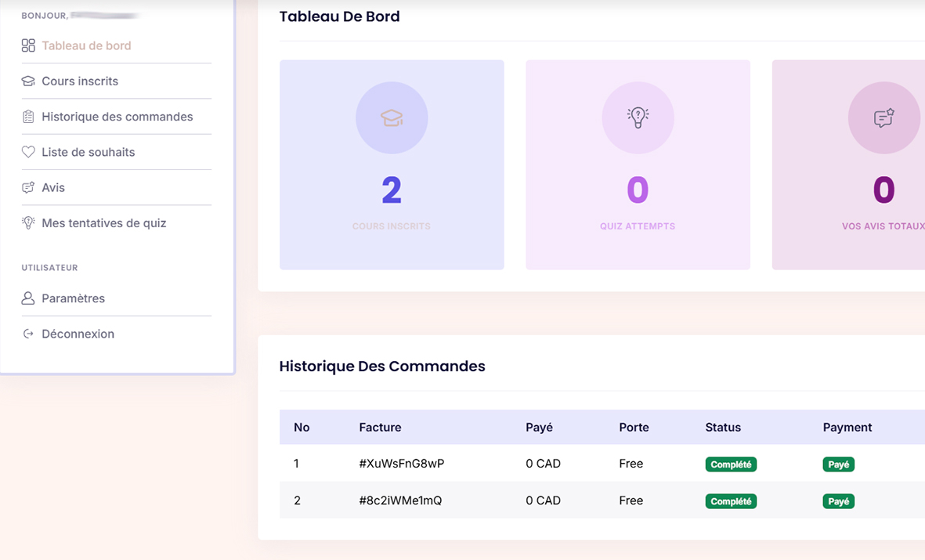Log out via Déconnexion
The image size is (925, 560).
pos(78,334)
